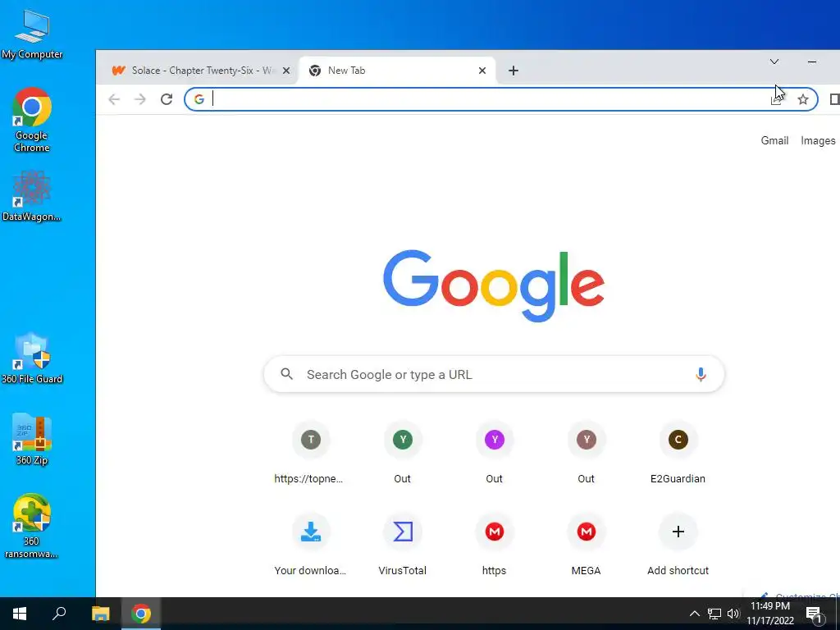Expand the tab search chevron
Viewport: 840px width, 630px height.
click(774, 62)
